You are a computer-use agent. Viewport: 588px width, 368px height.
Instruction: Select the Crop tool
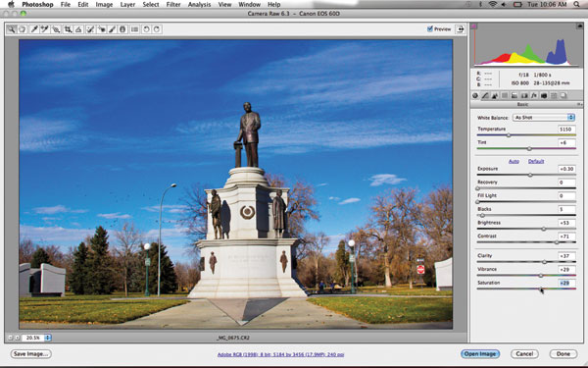coord(68,29)
